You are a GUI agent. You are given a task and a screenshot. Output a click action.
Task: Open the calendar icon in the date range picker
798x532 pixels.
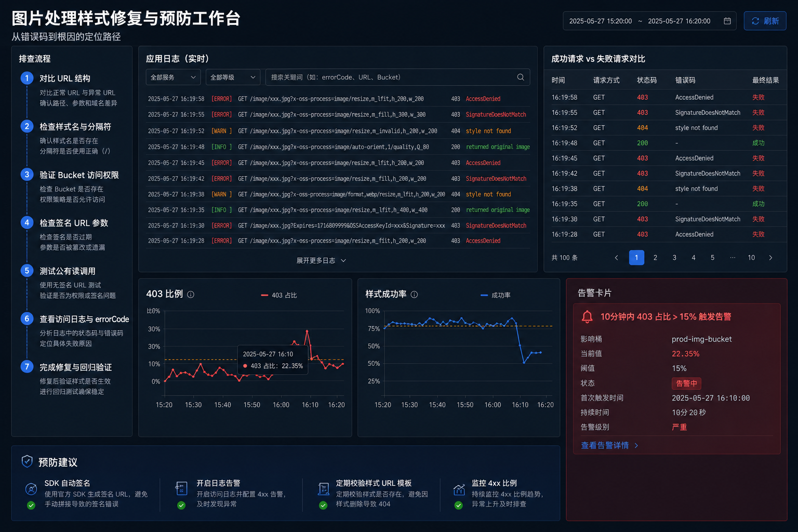(x=727, y=21)
